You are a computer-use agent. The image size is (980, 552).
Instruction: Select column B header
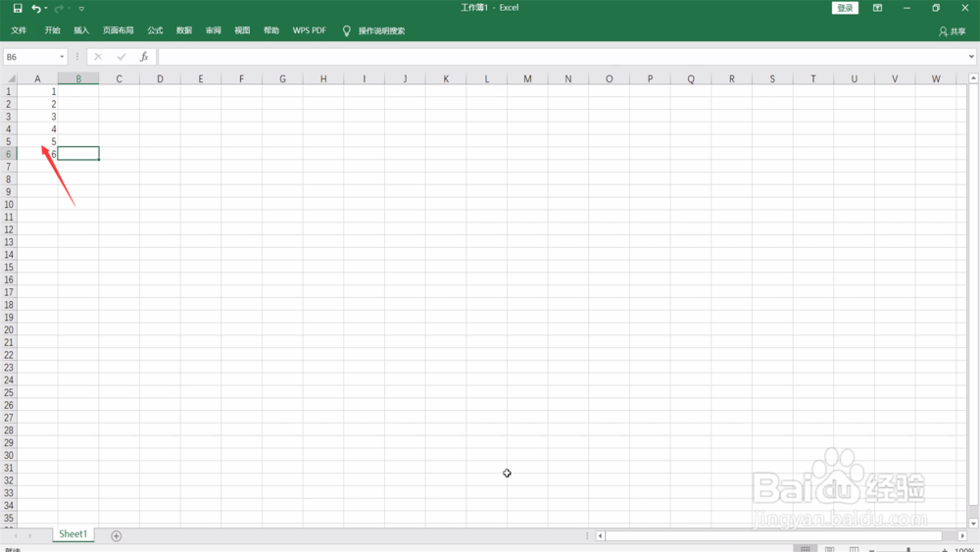[x=78, y=78]
